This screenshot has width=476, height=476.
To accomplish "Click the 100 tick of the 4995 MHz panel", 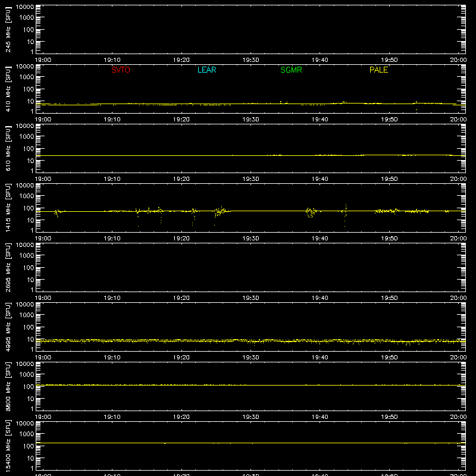I will pyautogui.click(x=28, y=327).
